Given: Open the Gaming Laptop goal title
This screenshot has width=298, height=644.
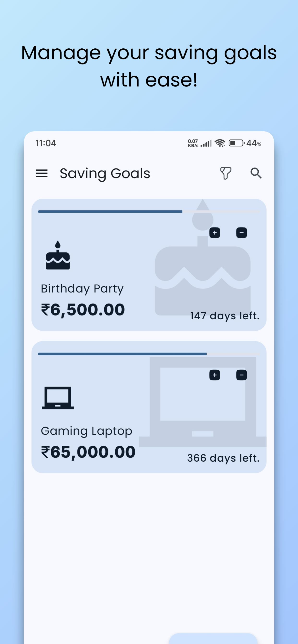Looking at the screenshot, I should (x=86, y=431).
